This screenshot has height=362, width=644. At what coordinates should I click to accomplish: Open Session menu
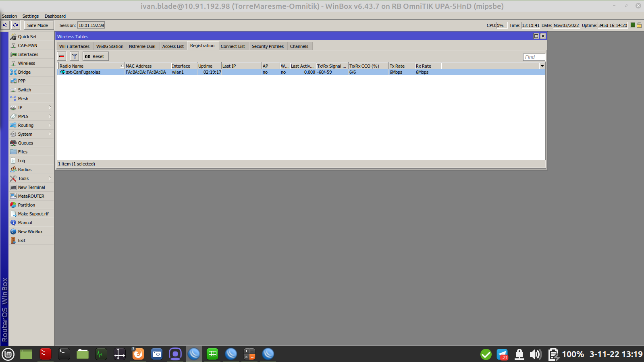pos(9,16)
